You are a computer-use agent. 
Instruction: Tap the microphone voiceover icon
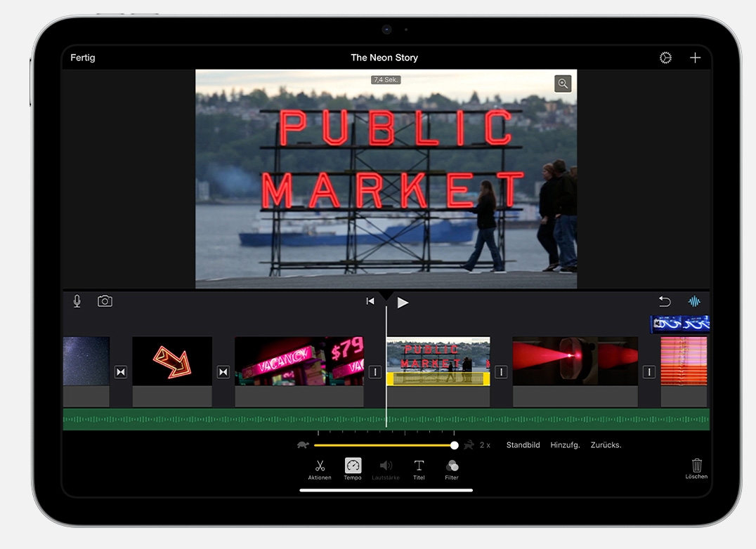coord(77,301)
